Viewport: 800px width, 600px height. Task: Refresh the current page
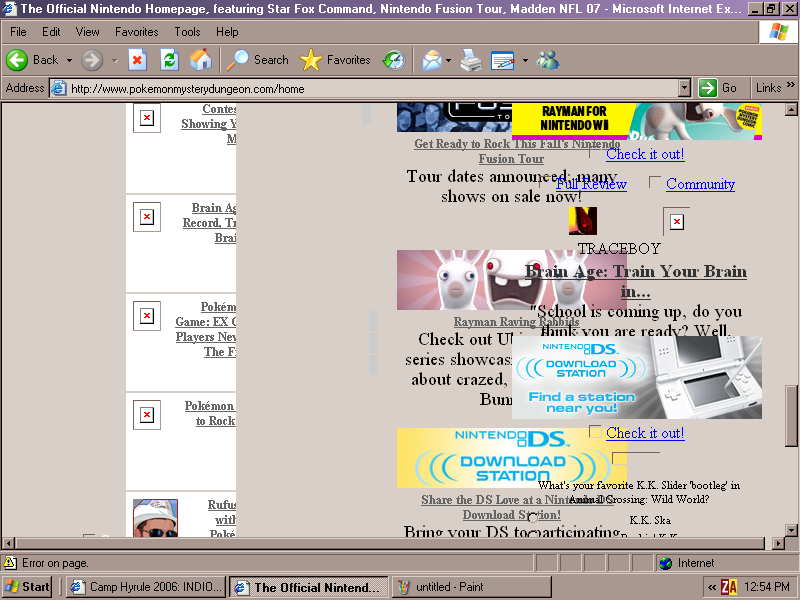169,60
